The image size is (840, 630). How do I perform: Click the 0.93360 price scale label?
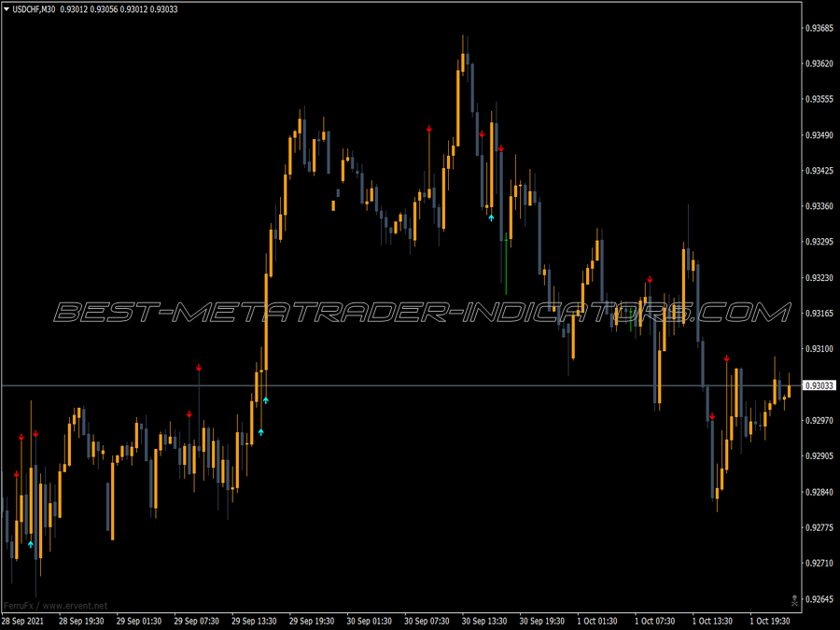[819, 206]
